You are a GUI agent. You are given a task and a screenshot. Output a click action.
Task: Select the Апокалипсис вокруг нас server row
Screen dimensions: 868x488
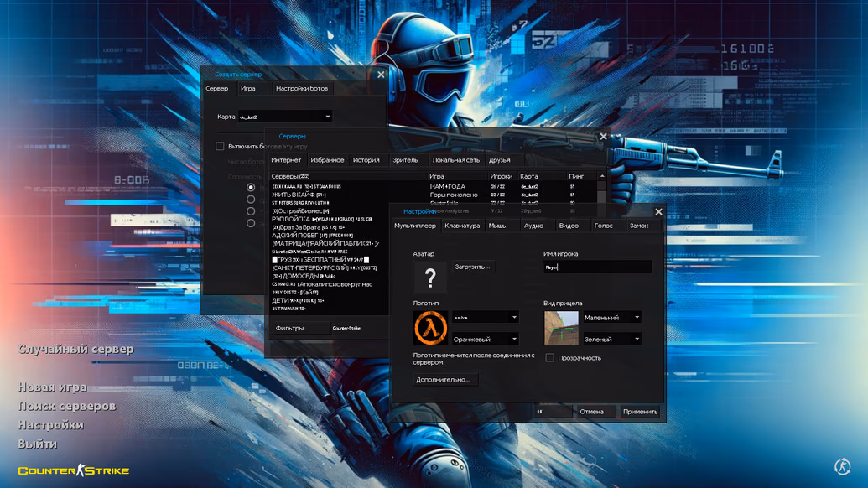coord(328,284)
